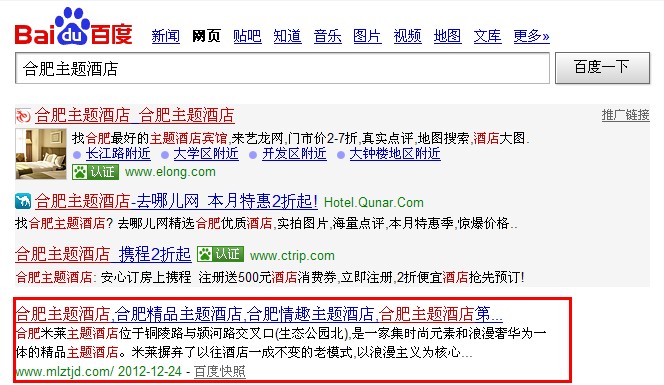Screen dimensions: 664x385
Task: Open the hotel room thumbnail image
Action: pos(41,154)
